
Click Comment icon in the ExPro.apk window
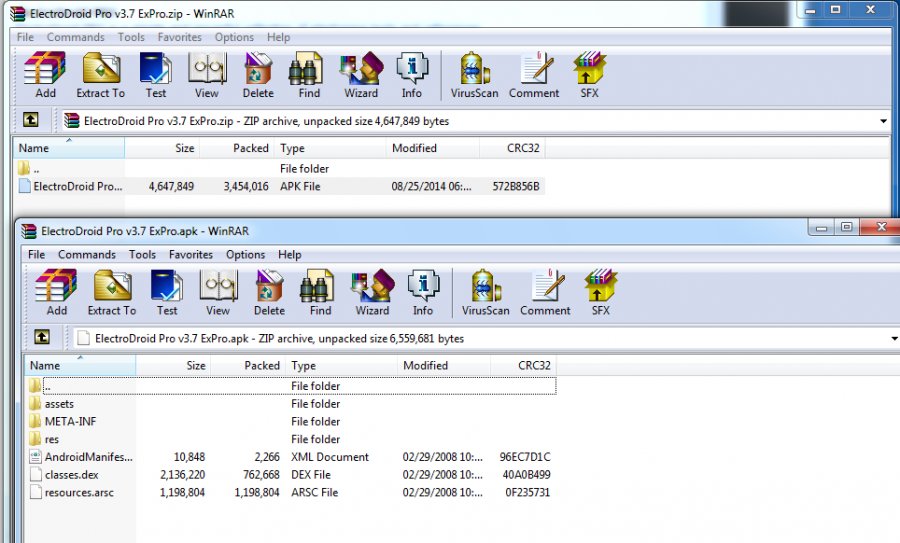[545, 293]
